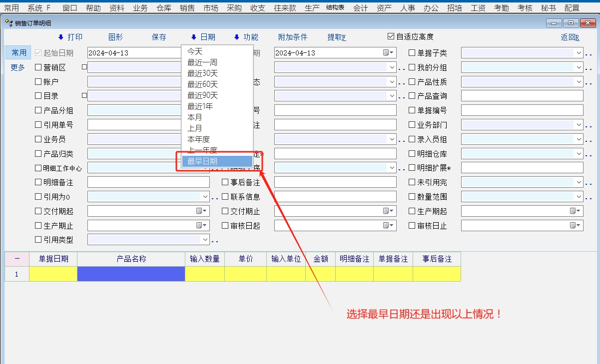Check the 单据子类 checkbox

412,53
